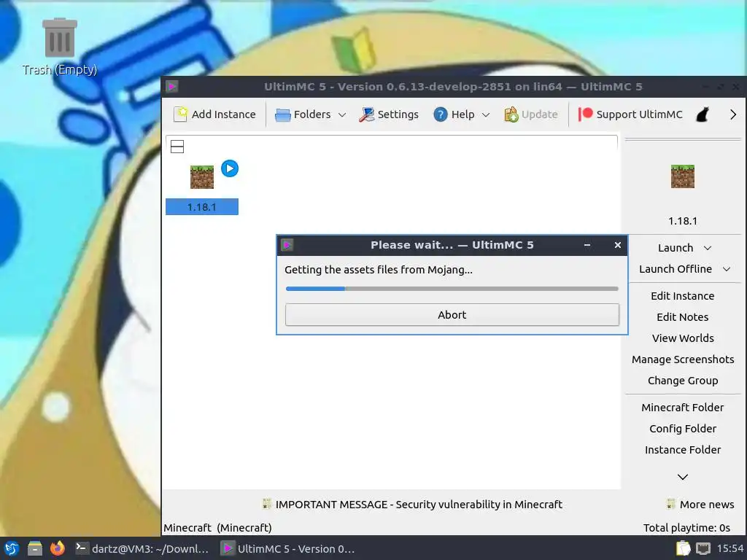The image size is (747, 560).
Task: Open Support UltimMC Patreon link
Action: coord(630,114)
